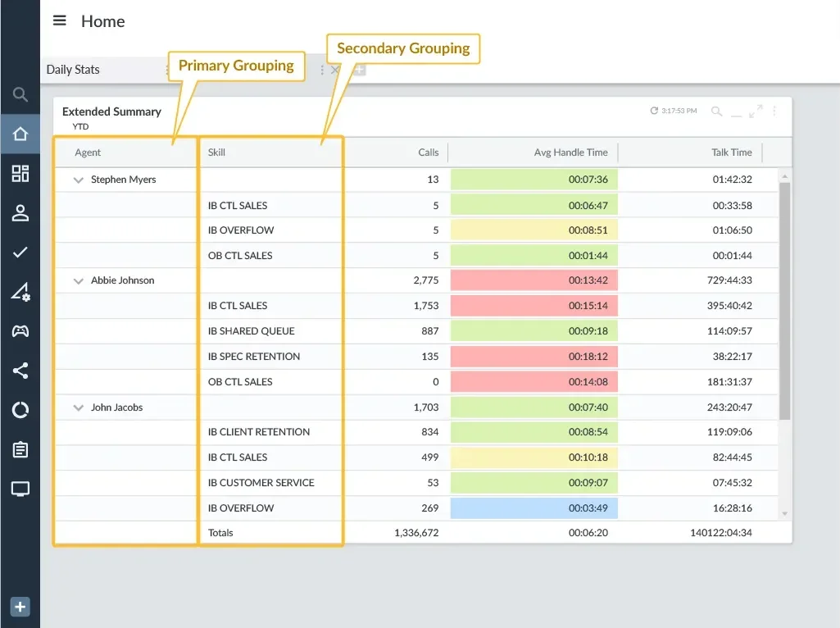Sort by the Calls column header
The height and width of the screenshot is (628, 840).
[x=428, y=152]
